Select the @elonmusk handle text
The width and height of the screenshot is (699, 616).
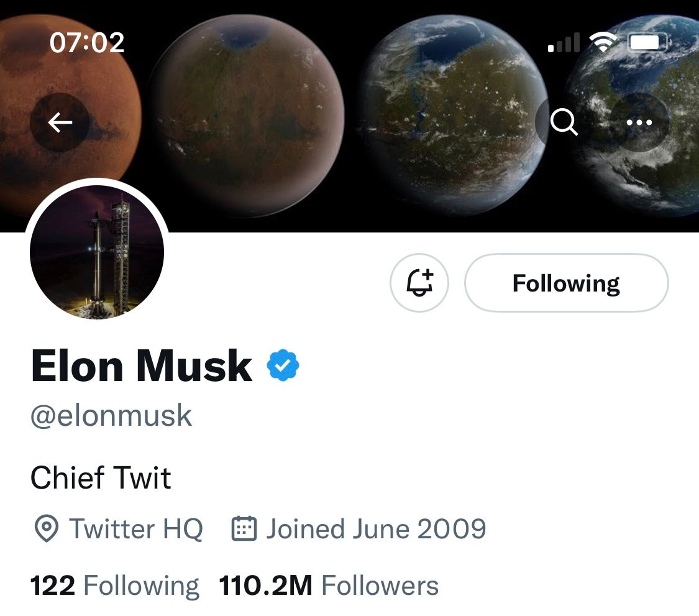click(111, 416)
